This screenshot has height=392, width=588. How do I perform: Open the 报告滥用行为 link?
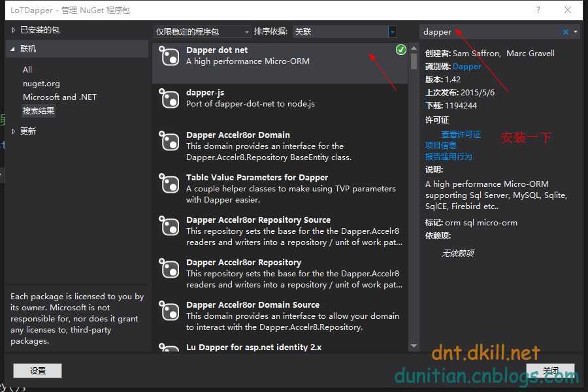point(448,156)
